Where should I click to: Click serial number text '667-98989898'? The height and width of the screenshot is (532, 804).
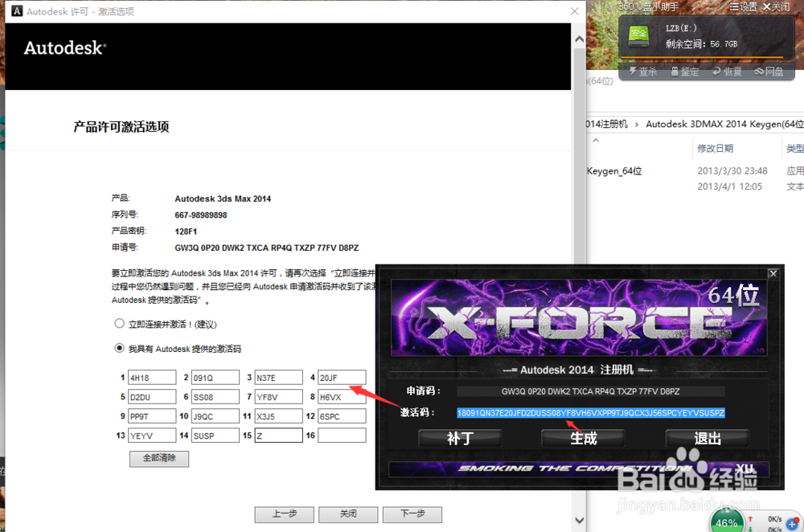(x=201, y=215)
